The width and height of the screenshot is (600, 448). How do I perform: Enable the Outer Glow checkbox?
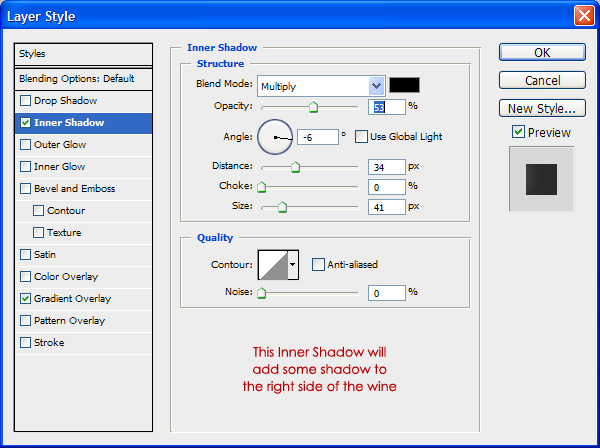tap(25, 145)
